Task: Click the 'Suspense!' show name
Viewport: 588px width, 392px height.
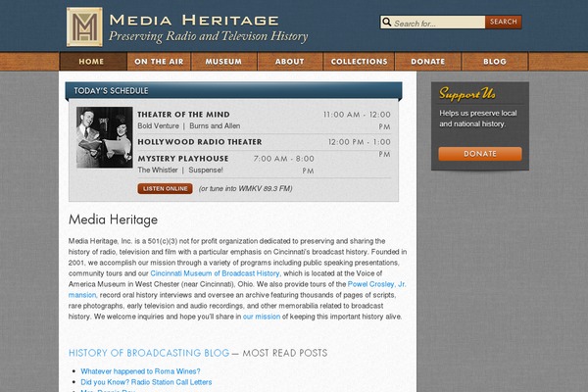Action: [x=206, y=170]
